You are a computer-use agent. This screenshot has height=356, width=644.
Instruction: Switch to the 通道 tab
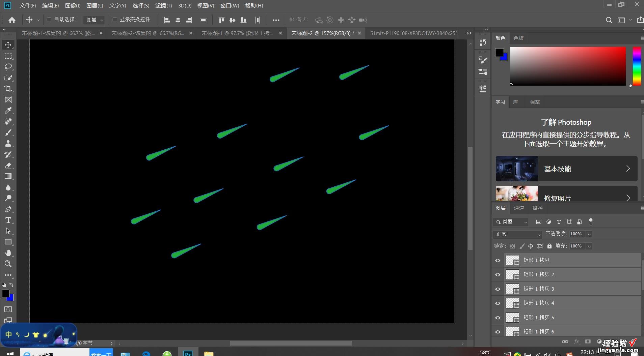pos(519,208)
